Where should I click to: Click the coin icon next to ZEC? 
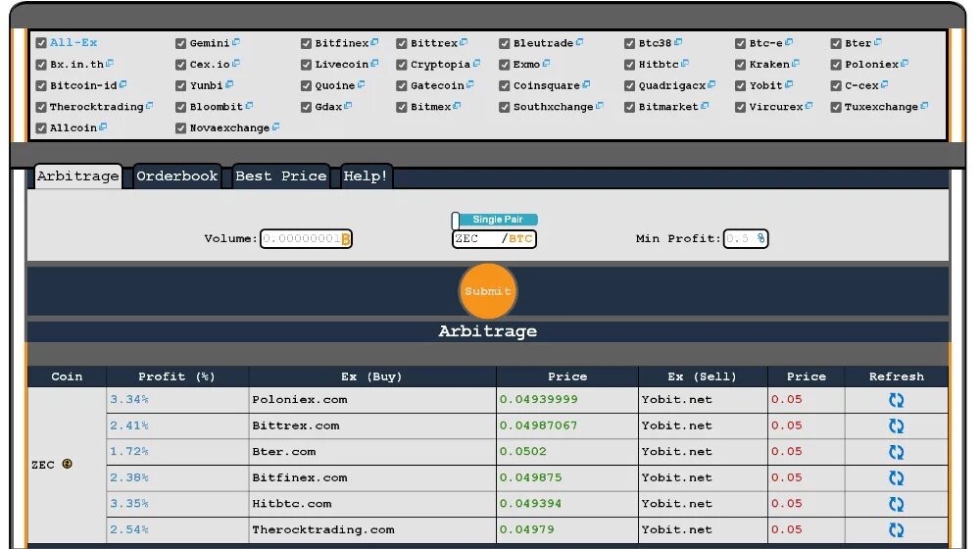coord(67,464)
